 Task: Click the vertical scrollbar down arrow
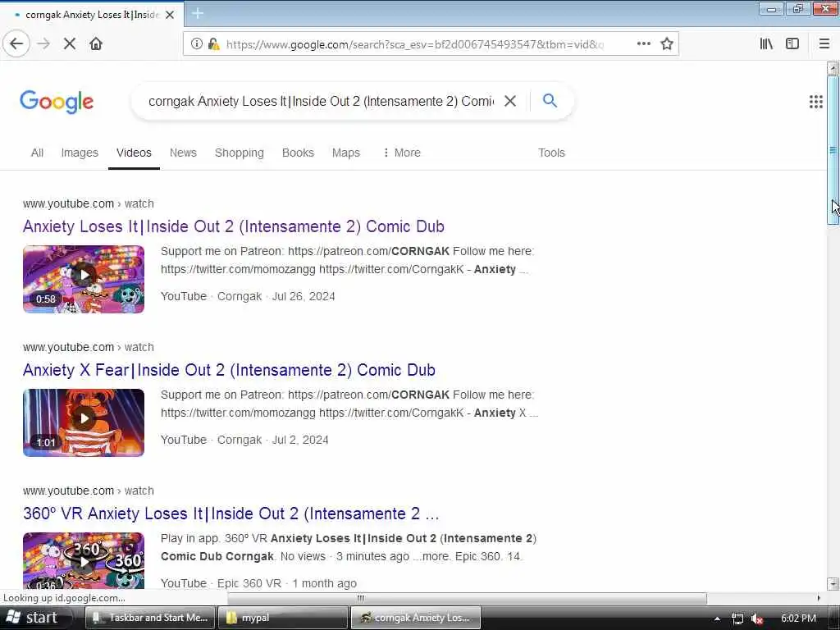[833, 584]
